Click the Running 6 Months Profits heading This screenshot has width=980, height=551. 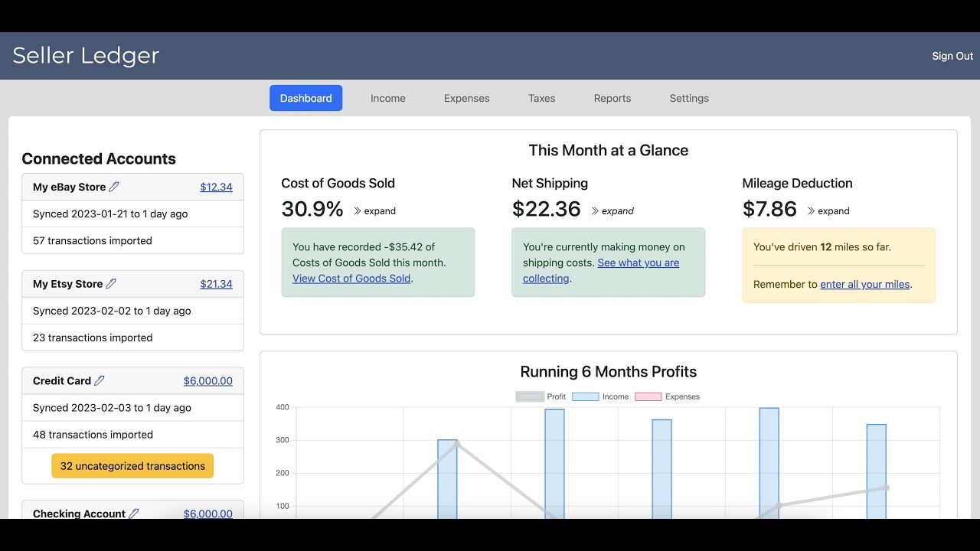point(609,372)
